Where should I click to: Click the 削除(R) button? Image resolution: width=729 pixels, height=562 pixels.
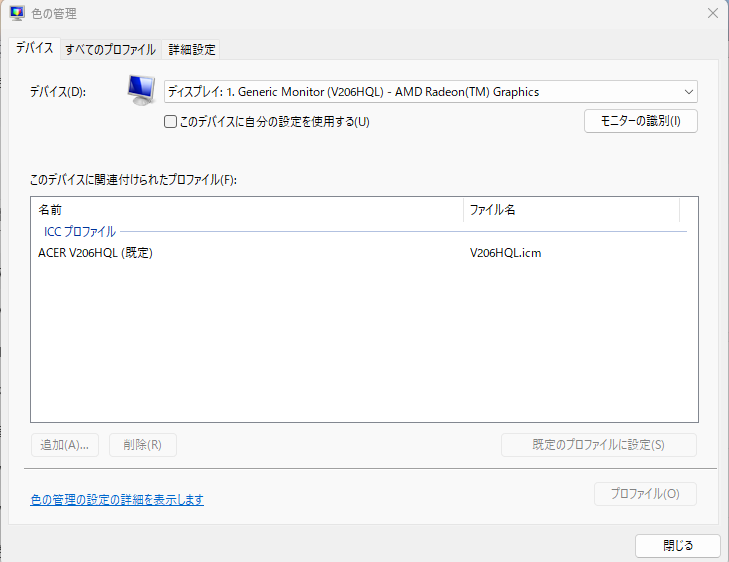(143, 445)
